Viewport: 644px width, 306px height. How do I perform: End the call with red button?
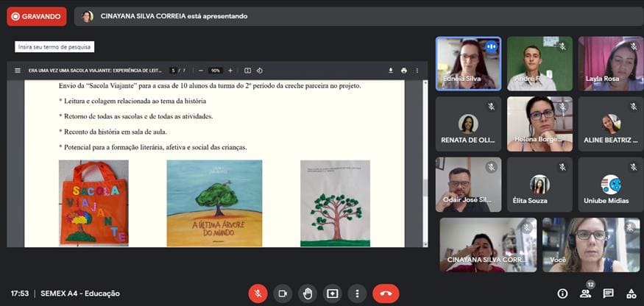[386, 293]
